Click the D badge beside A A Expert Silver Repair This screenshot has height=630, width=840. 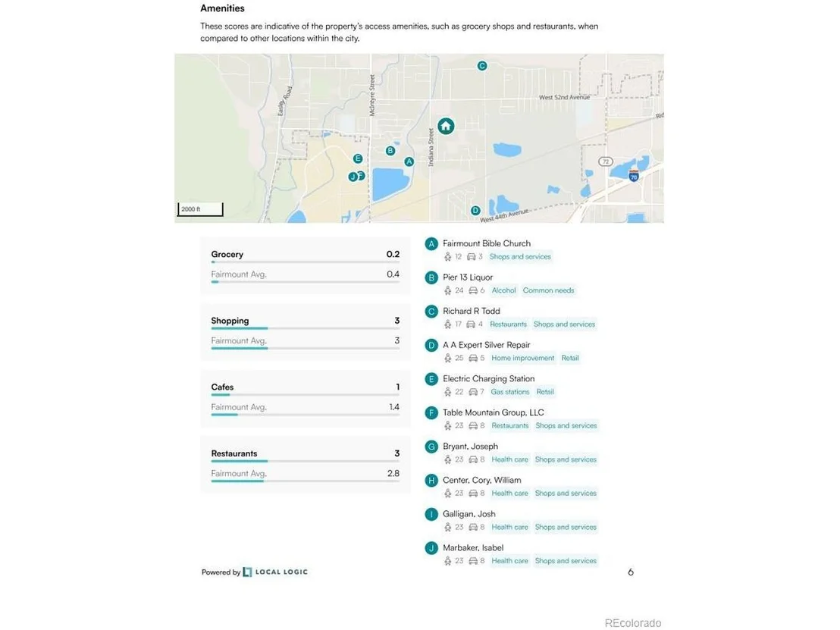coord(431,345)
